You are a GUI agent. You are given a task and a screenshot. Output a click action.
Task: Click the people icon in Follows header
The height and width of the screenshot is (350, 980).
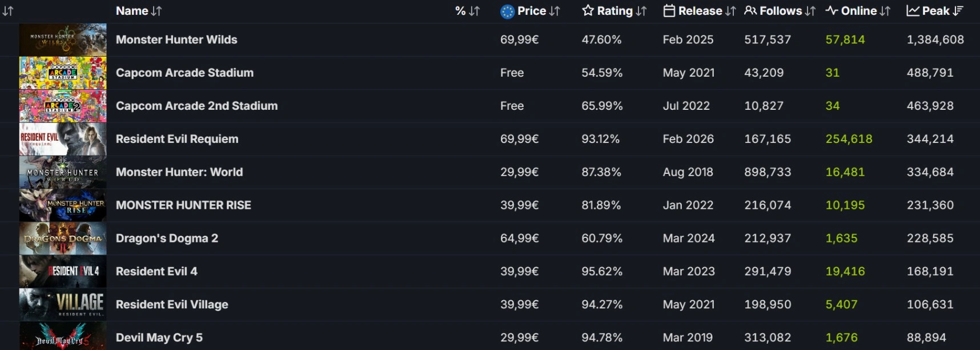(750, 11)
